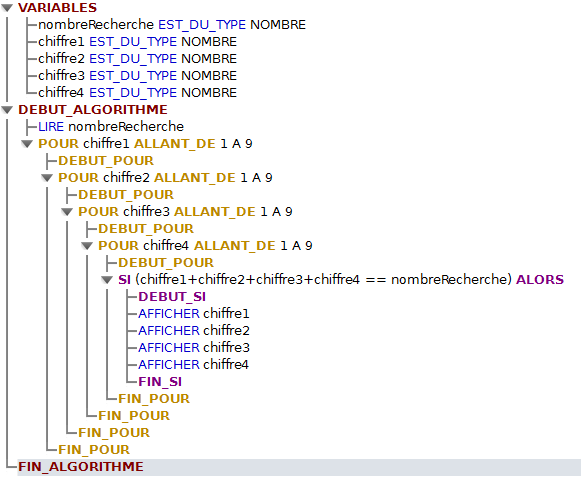Image resolution: width=581 pixels, height=483 pixels.
Task: Select the AFFICHER chiffre4 instruction
Action: click(x=194, y=365)
